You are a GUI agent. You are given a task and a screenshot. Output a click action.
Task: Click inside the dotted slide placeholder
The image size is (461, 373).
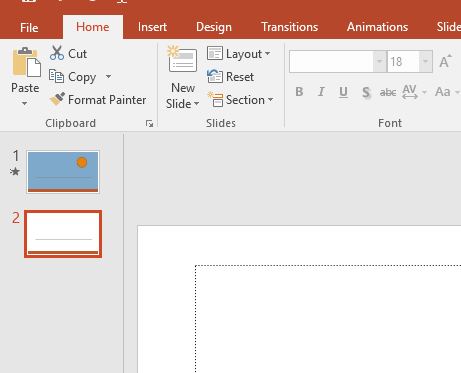328,319
